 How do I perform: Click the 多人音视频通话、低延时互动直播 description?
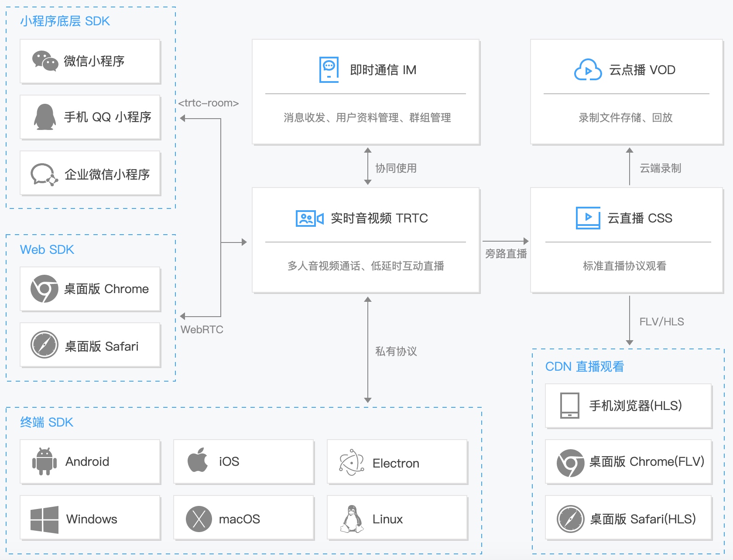[366, 266]
